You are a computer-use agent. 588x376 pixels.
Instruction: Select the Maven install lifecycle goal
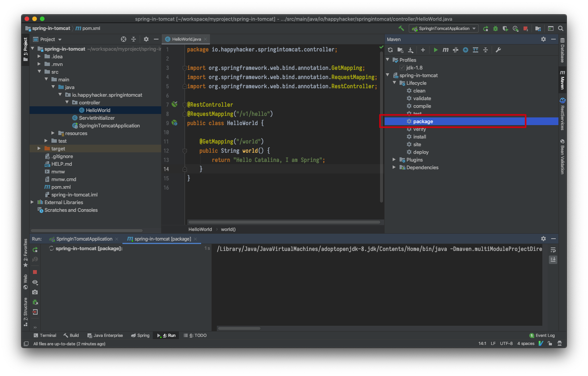[420, 137]
